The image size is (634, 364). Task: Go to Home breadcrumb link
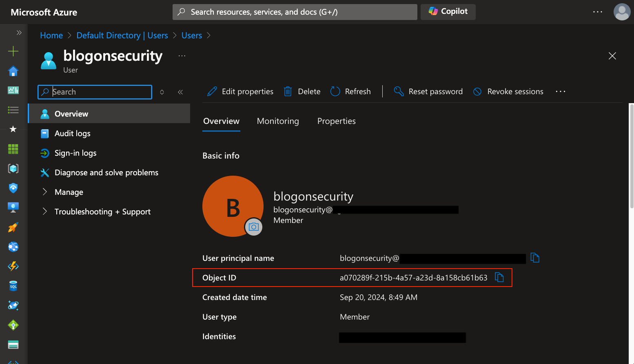[51, 35]
